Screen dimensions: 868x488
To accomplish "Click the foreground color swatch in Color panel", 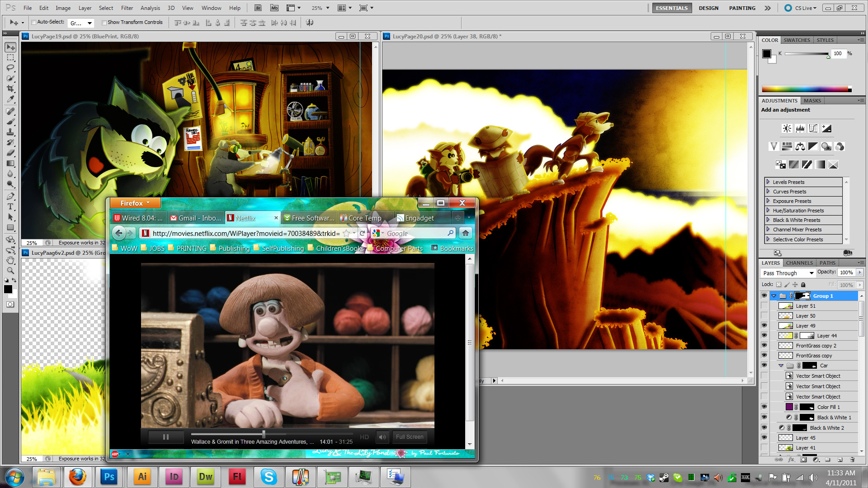I will (x=767, y=54).
